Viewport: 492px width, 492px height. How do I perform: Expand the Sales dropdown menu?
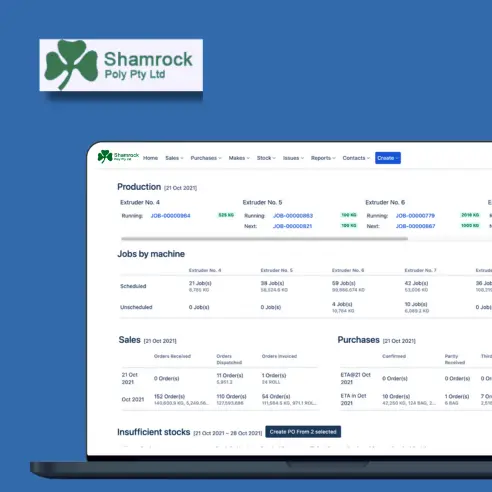[174, 158]
